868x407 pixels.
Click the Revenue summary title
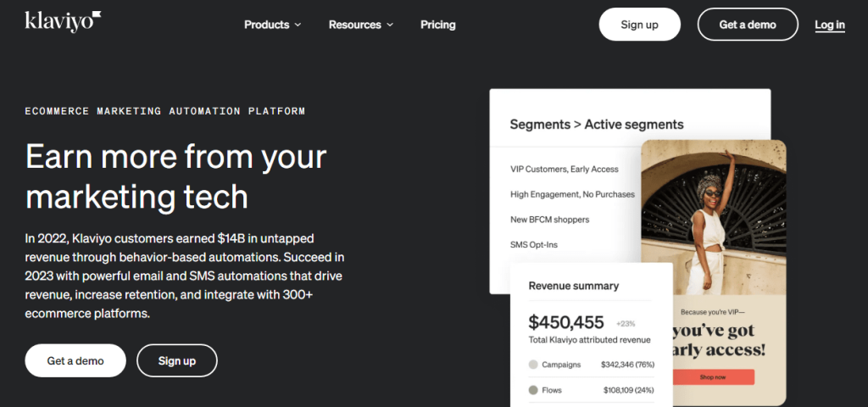click(x=574, y=286)
